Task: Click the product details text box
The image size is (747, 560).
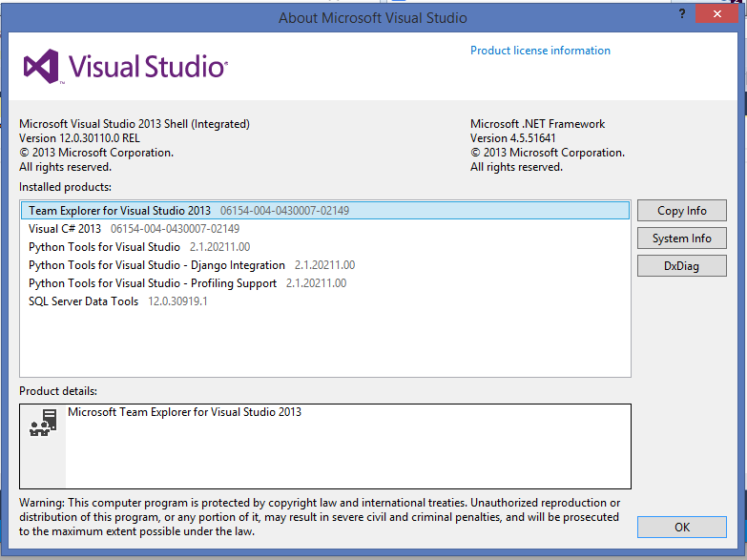Action: 325,446
